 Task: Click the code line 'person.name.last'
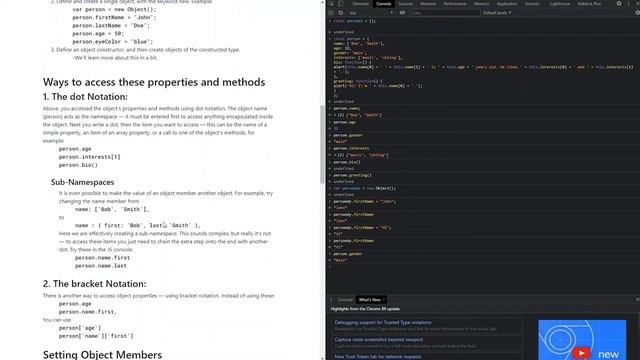point(101,266)
